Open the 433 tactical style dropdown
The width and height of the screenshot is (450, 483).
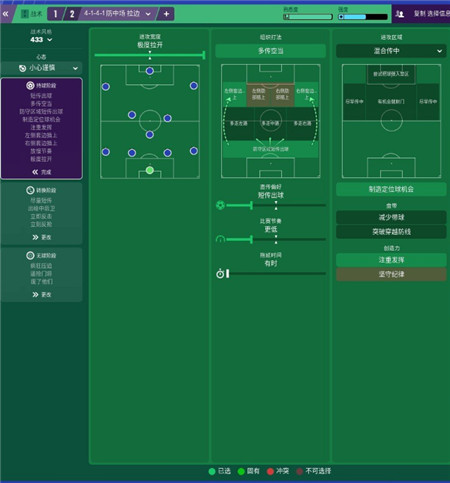pyautogui.click(x=41, y=40)
